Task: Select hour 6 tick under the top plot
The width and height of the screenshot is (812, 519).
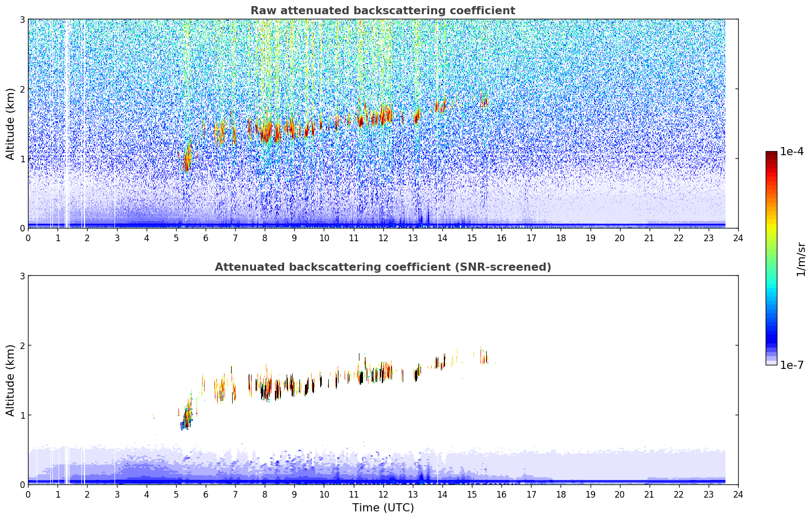Action: pyautogui.click(x=206, y=238)
